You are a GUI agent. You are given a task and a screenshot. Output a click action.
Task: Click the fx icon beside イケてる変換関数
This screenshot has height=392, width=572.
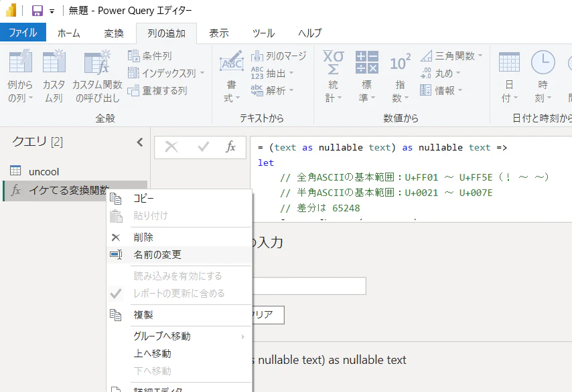[15, 190]
